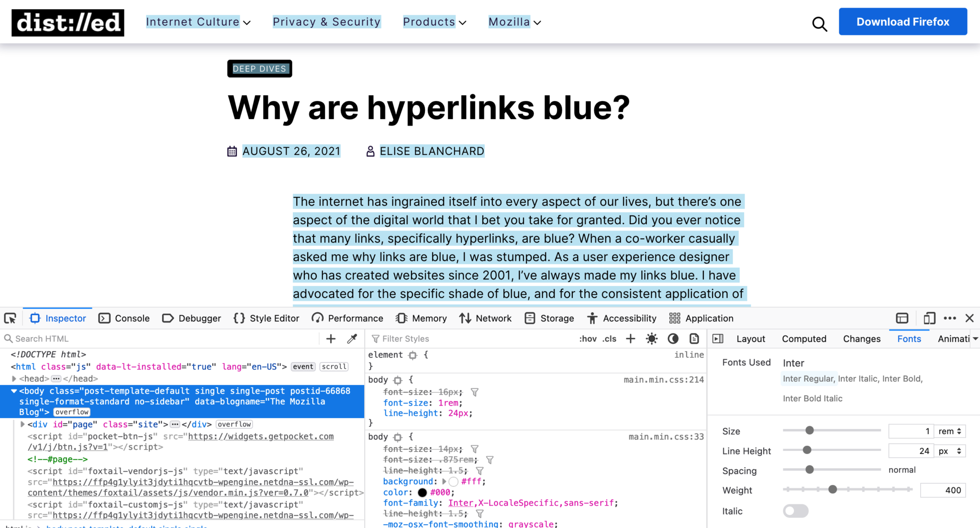This screenshot has width=980, height=528.
Task: Click the calendar icon beside the date
Action: coord(232,152)
